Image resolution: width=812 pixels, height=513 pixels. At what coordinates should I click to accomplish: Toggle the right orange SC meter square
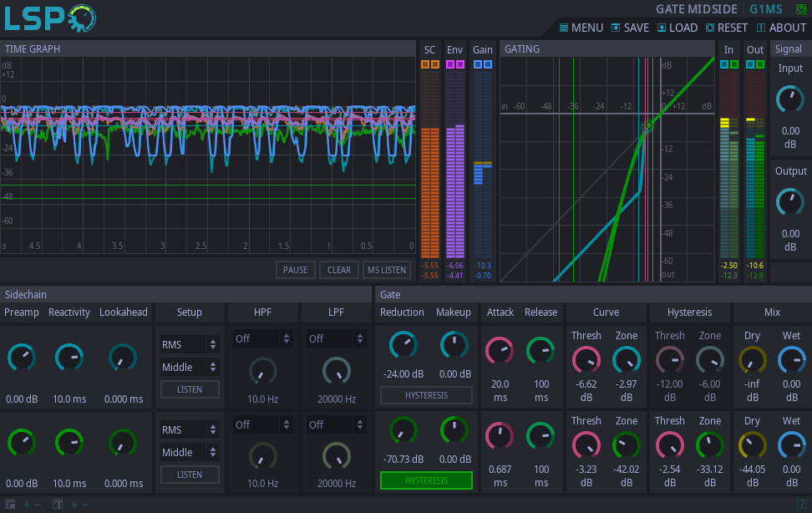(435, 64)
